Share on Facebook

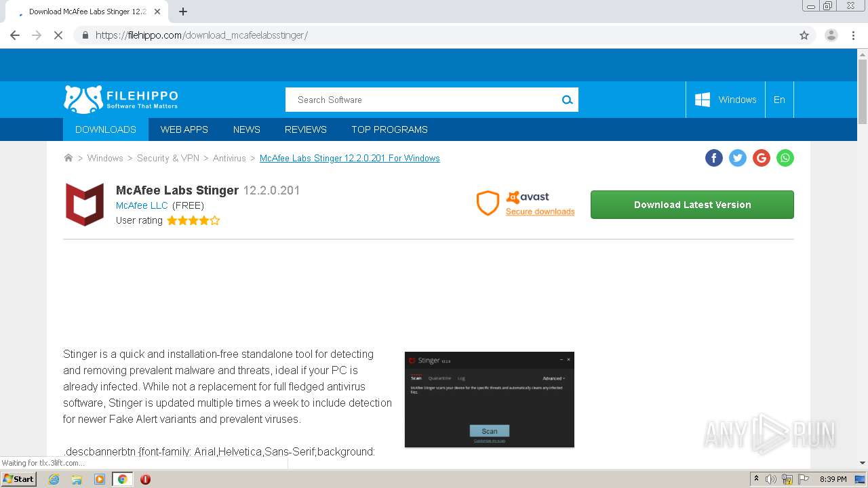point(714,158)
